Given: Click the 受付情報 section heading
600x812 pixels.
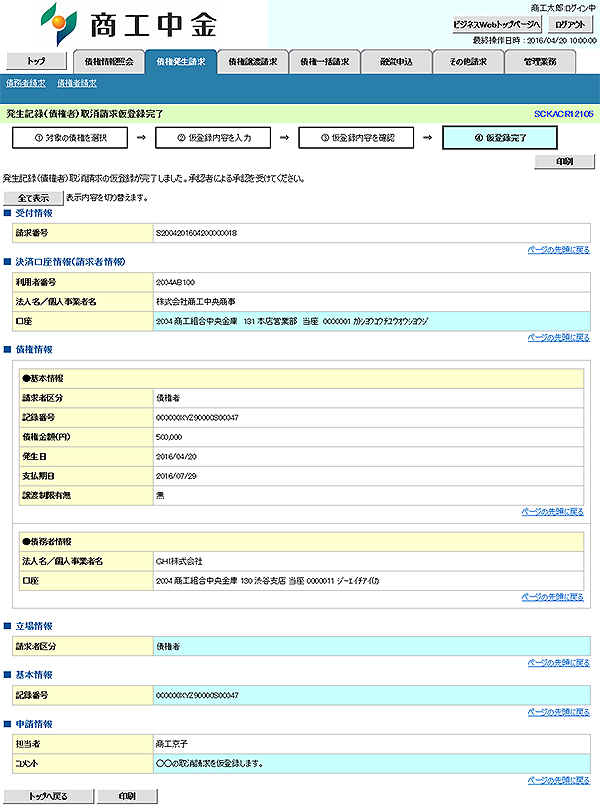Looking at the screenshot, I should [x=34, y=213].
